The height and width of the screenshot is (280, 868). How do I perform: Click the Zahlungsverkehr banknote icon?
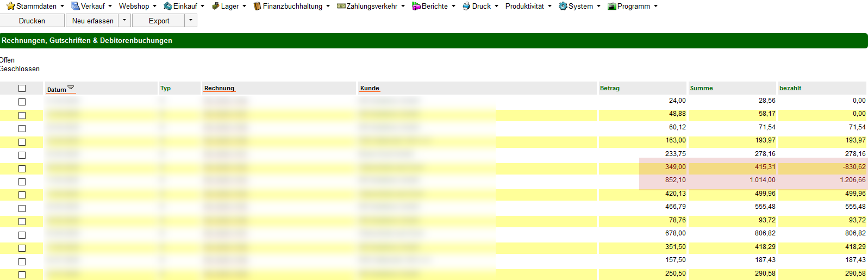pyautogui.click(x=341, y=6)
